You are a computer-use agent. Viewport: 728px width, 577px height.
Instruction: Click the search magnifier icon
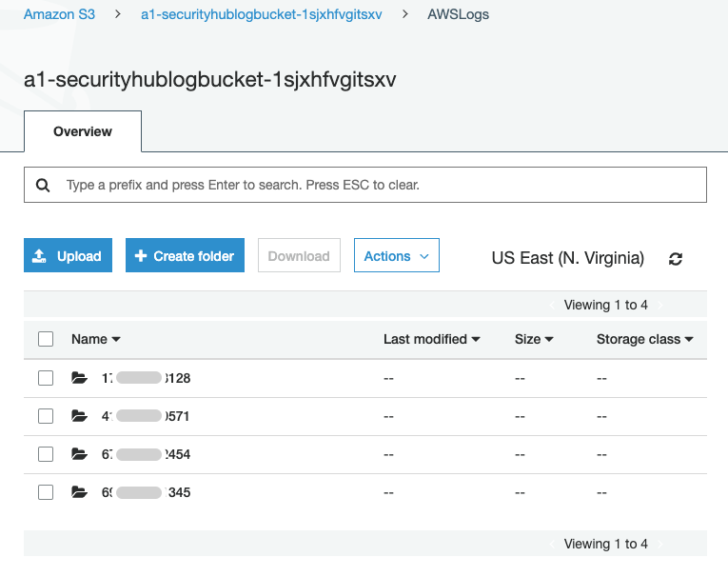(x=43, y=186)
